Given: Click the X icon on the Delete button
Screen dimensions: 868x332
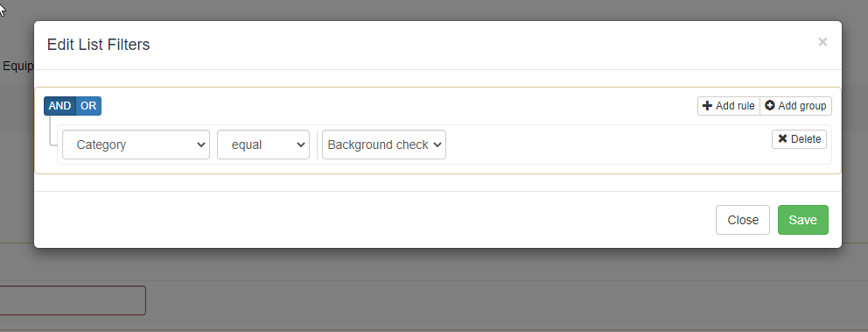Looking at the screenshot, I should point(782,138).
